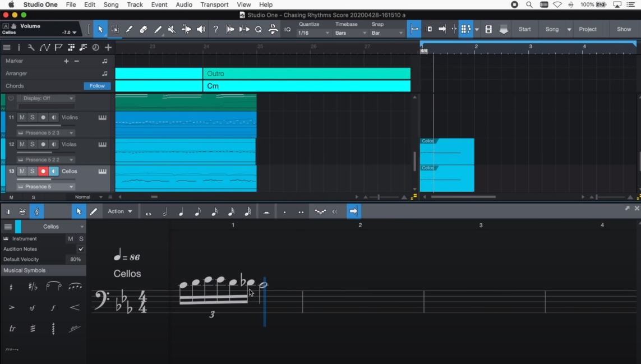This screenshot has width=641, height=364.
Task: Click the Follow button for Chords
Action: (97, 86)
